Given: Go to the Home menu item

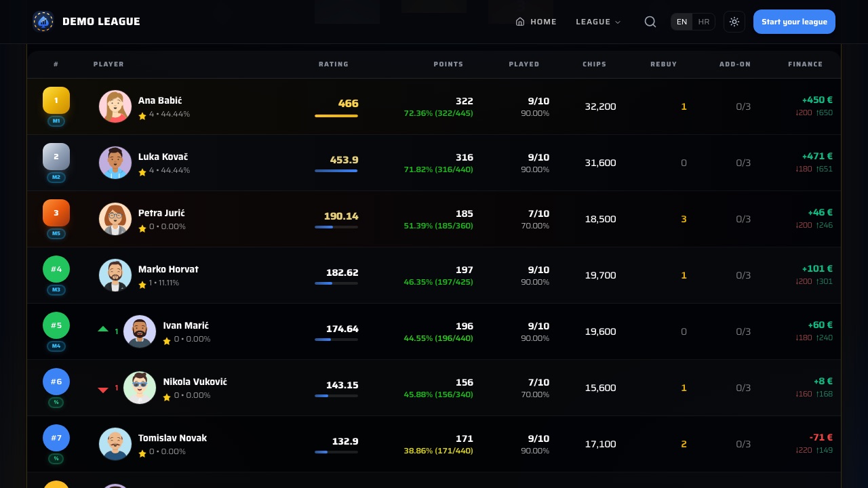Looking at the screenshot, I should pyautogui.click(x=536, y=22).
